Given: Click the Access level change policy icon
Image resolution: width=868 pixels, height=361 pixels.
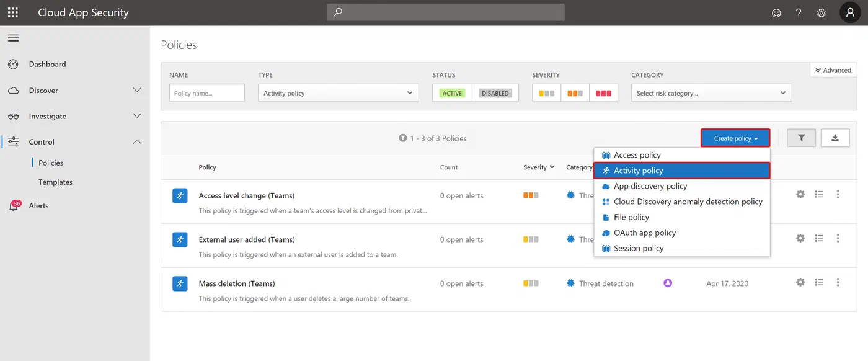Looking at the screenshot, I should click(180, 195).
